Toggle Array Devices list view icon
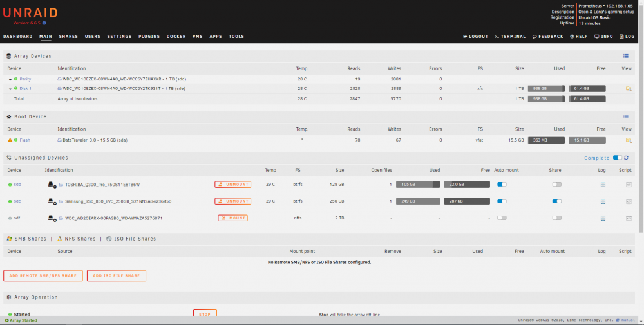This screenshot has width=644, height=325. pyautogui.click(x=625, y=56)
